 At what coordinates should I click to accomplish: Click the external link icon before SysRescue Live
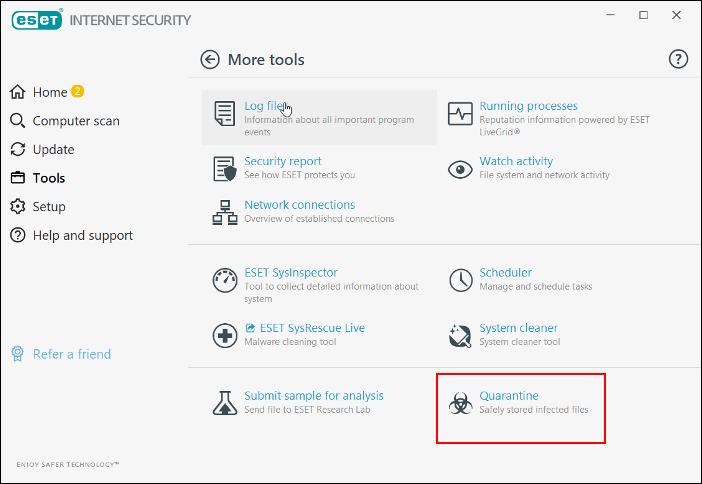250,328
